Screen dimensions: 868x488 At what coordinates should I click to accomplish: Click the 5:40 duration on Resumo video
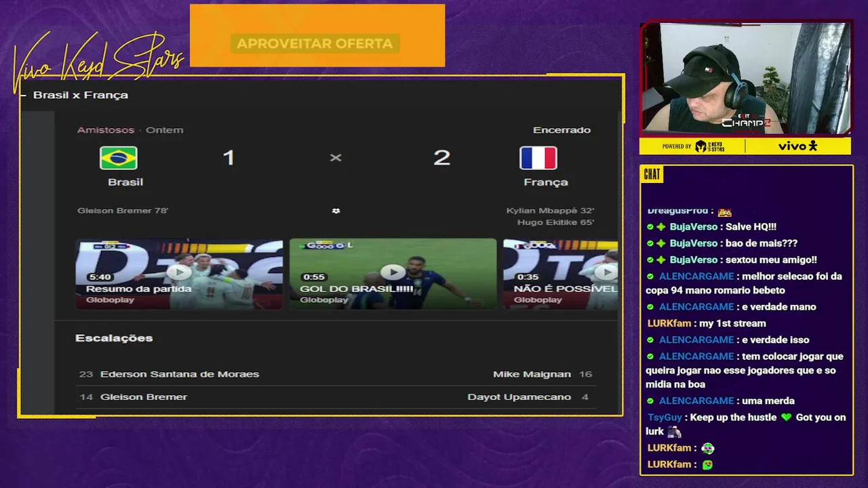click(x=100, y=277)
